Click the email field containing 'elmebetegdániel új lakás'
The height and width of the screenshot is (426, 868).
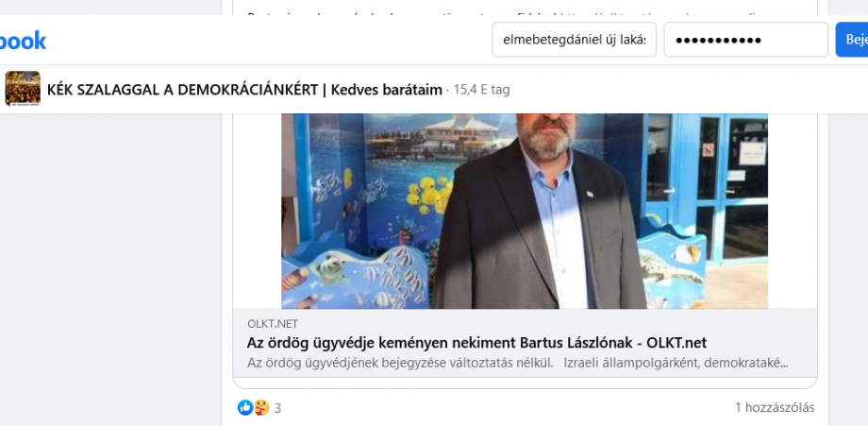[574, 40]
